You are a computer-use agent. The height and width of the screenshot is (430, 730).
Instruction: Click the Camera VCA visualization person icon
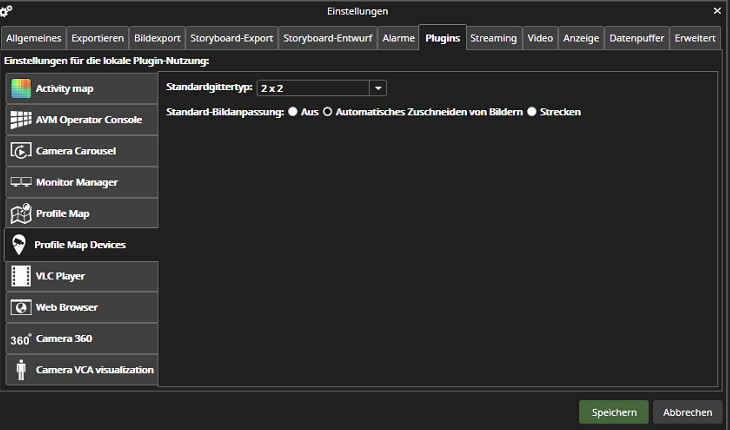point(21,370)
